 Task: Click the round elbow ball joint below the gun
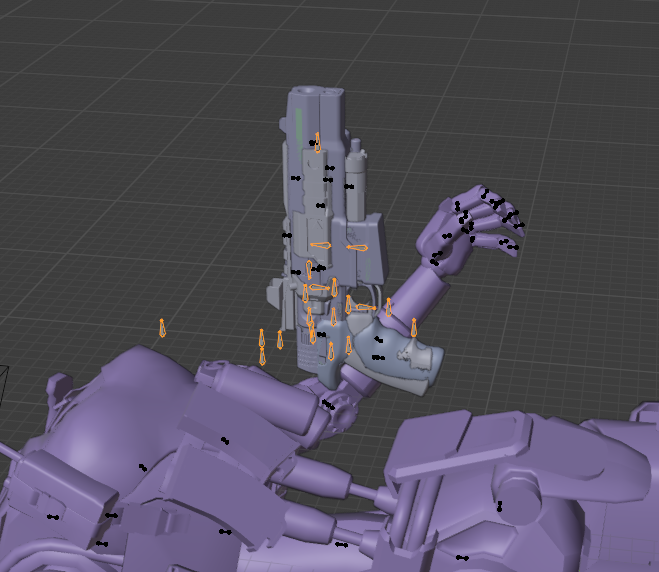344,414
